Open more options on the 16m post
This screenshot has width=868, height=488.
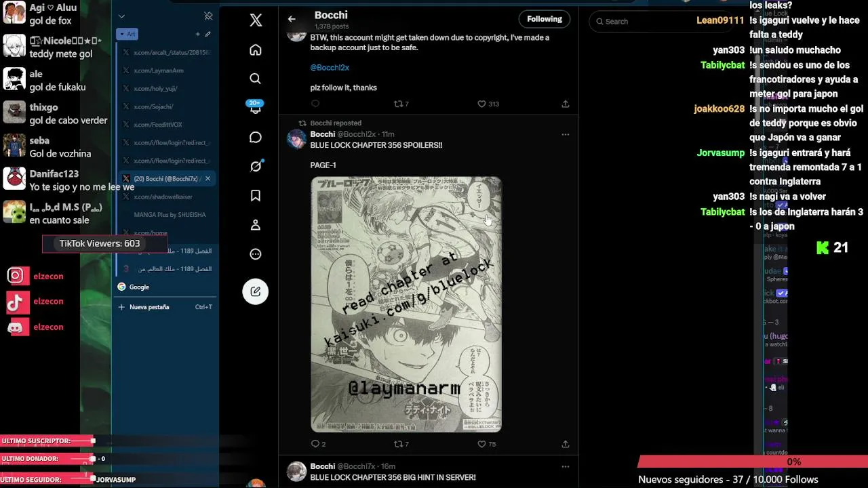pos(565,466)
